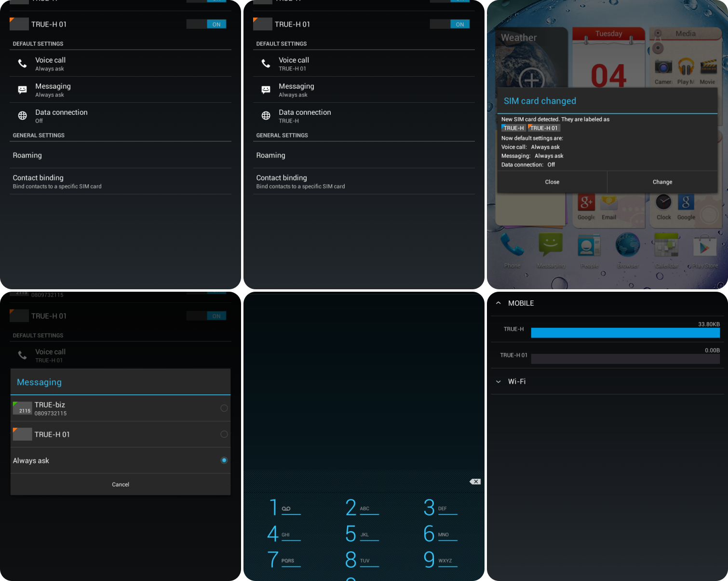Tap digit 7 PQRS key
Screen dimensions: 728x581
tap(284, 559)
